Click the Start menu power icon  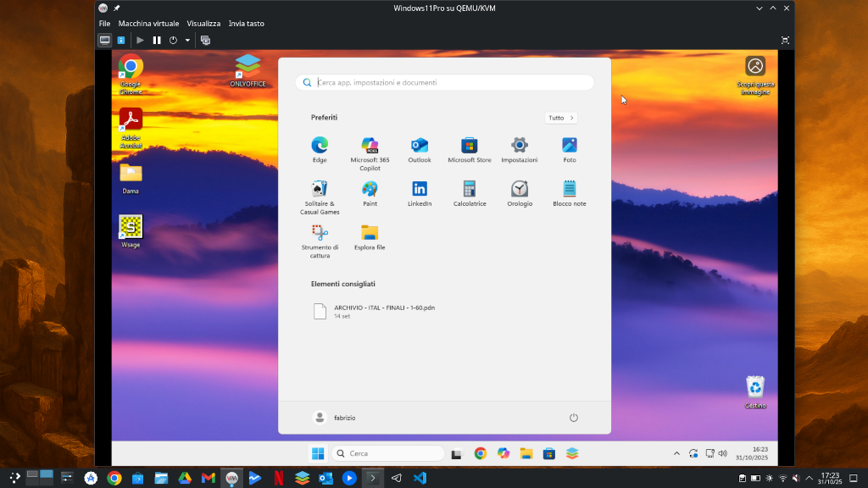click(574, 418)
